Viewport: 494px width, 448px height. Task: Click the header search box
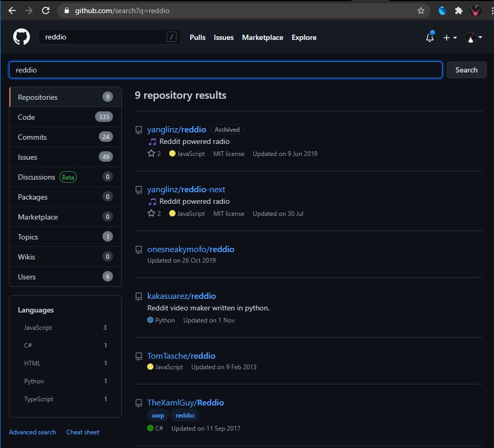[110, 37]
